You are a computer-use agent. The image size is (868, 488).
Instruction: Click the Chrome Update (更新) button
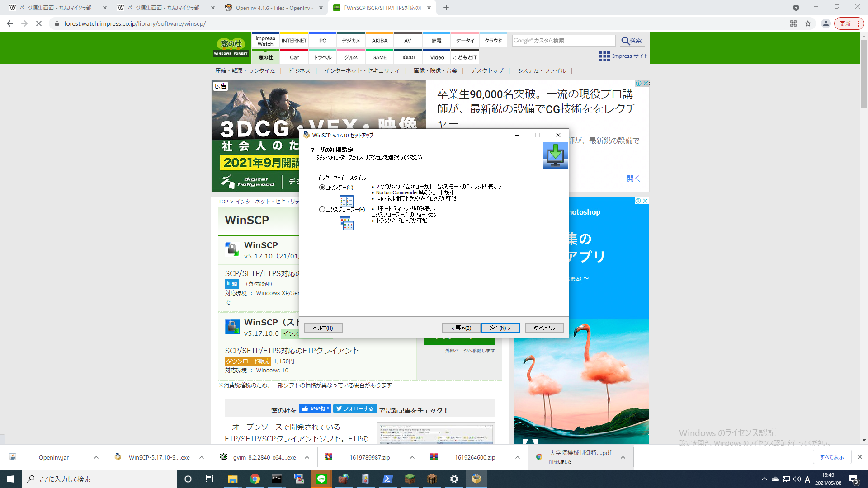pos(849,23)
